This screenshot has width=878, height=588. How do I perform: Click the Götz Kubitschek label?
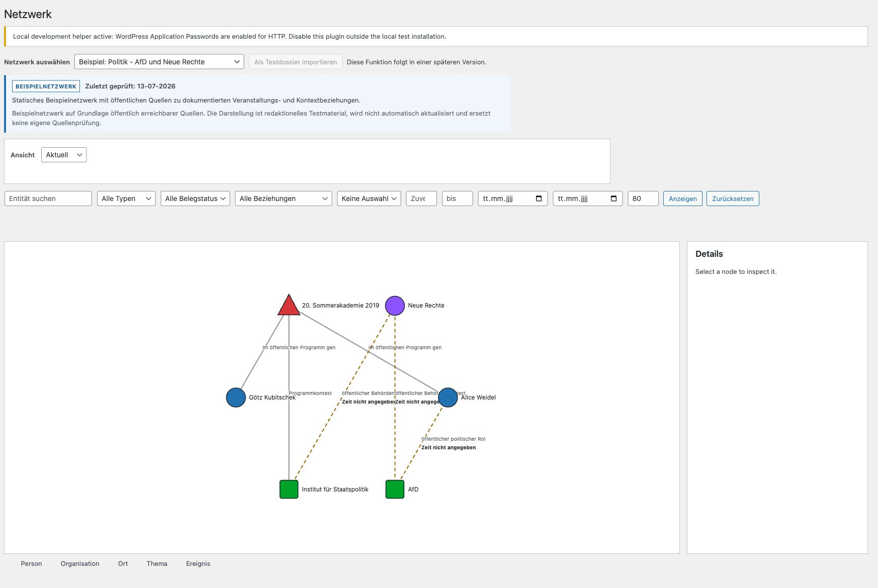tap(272, 398)
